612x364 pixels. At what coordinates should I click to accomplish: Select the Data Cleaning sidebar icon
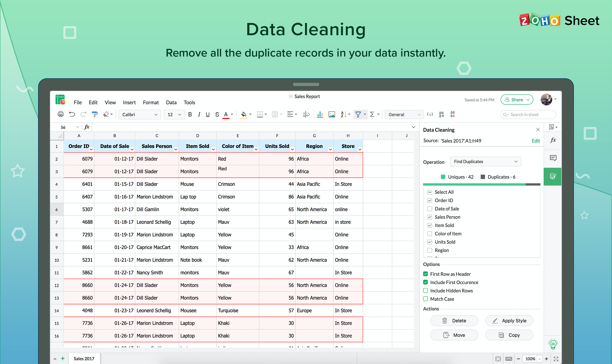point(553,176)
